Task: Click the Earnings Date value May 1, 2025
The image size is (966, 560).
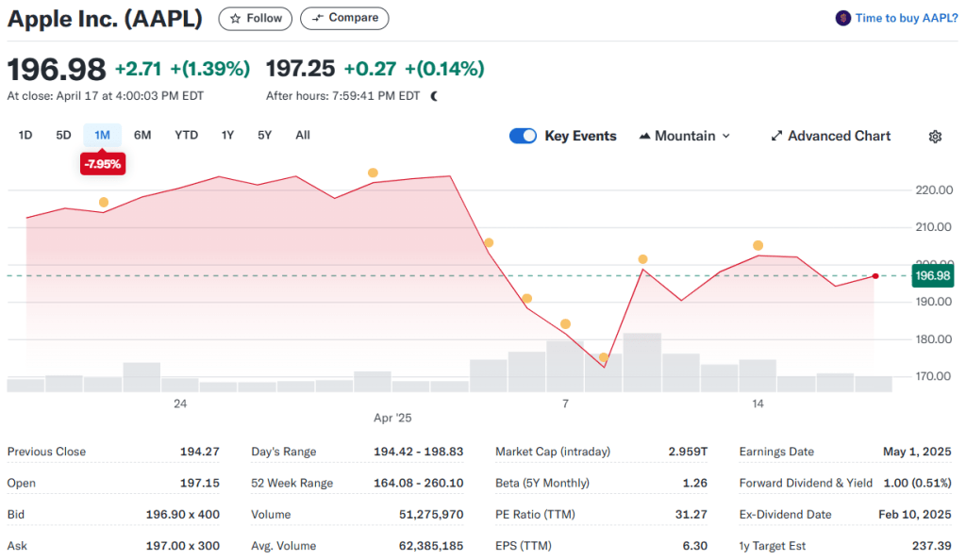Action: (917, 452)
